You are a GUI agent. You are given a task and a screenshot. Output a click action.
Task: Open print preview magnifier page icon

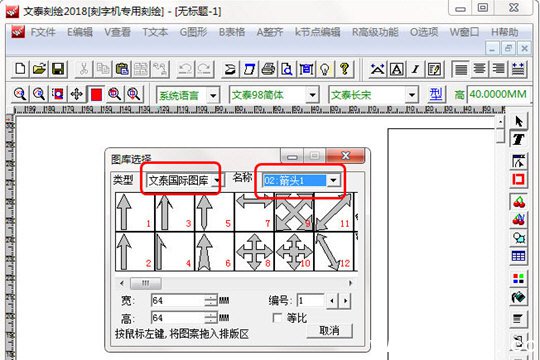click(287, 69)
